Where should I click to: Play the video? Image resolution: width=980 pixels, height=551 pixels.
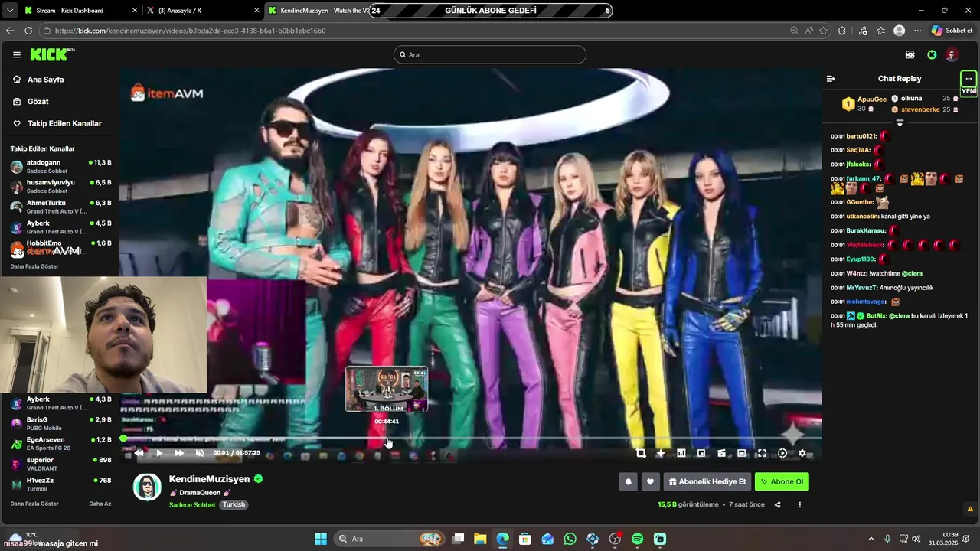pyautogui.click(x=158, y=453)
